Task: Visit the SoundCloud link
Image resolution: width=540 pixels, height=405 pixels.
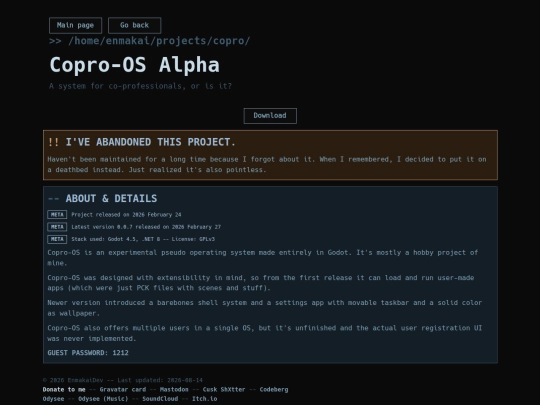Action: (160, 399)
